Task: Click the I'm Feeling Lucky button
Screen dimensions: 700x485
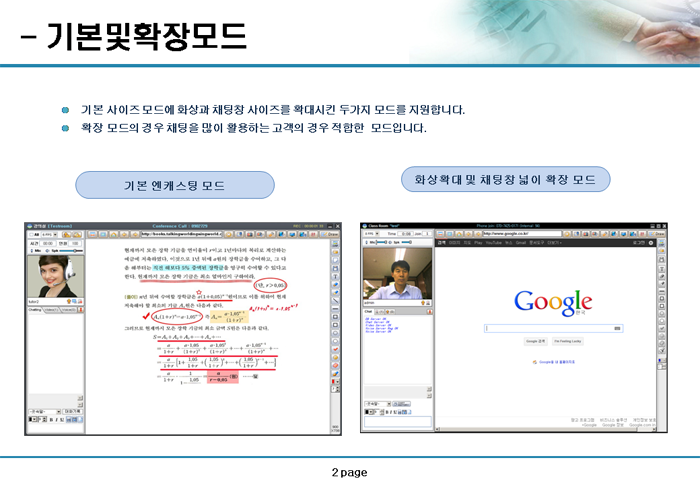Action: (567, 341)
